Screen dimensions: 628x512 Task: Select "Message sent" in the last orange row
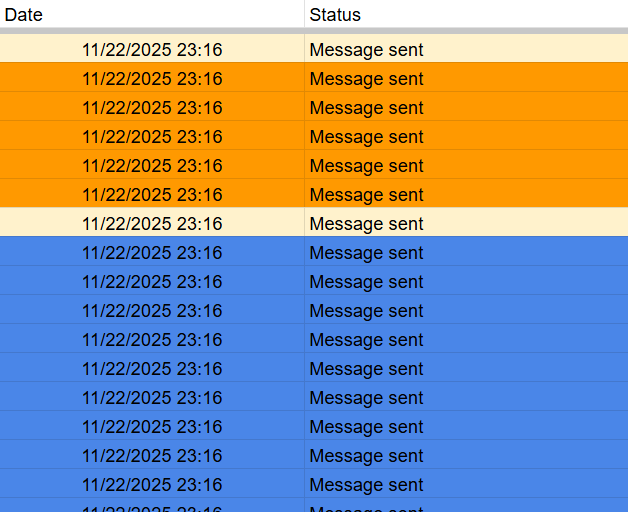coord(366,195)
